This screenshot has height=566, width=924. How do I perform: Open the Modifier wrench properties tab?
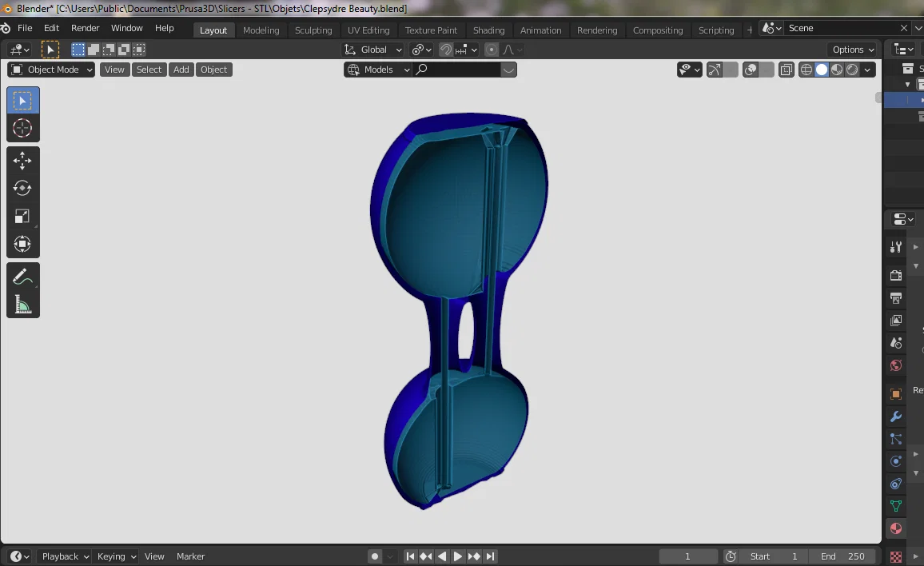tap(896, 417)
